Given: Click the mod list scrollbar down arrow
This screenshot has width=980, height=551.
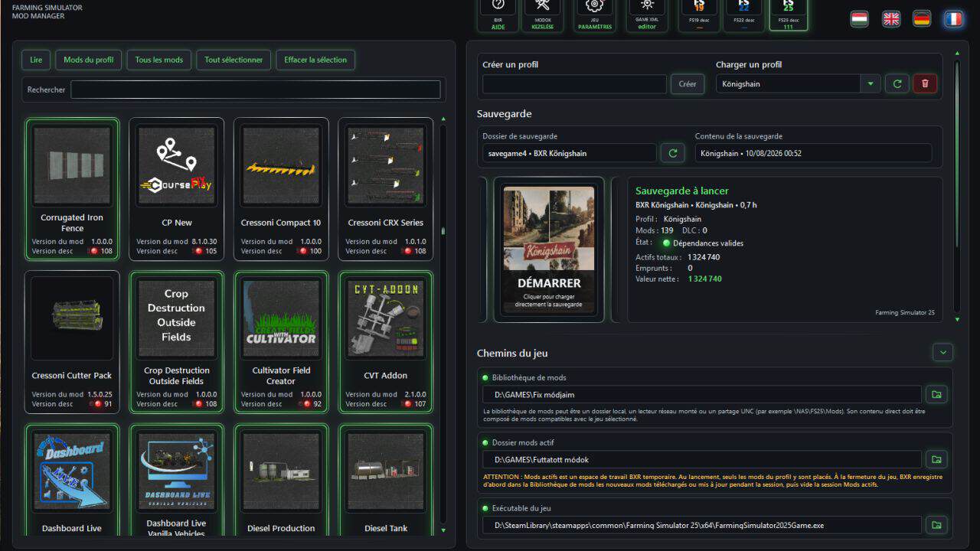Looking at the screenshot, I should (x=443, y=530).
